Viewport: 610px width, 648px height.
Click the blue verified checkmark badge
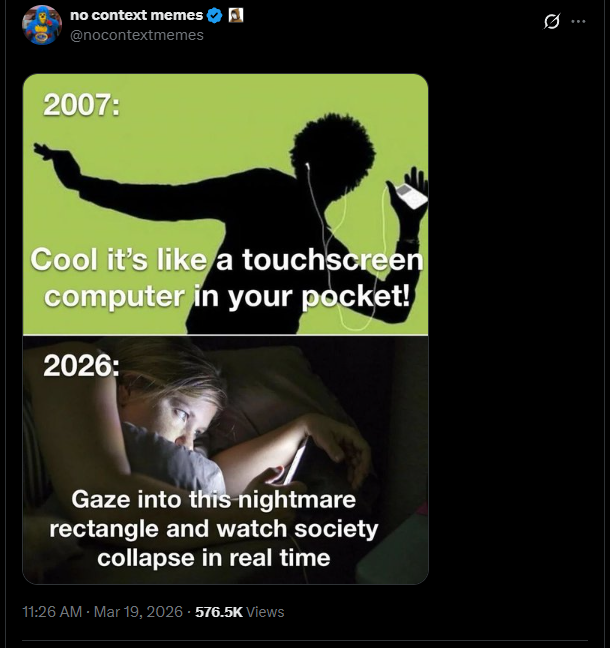point(214,16)
